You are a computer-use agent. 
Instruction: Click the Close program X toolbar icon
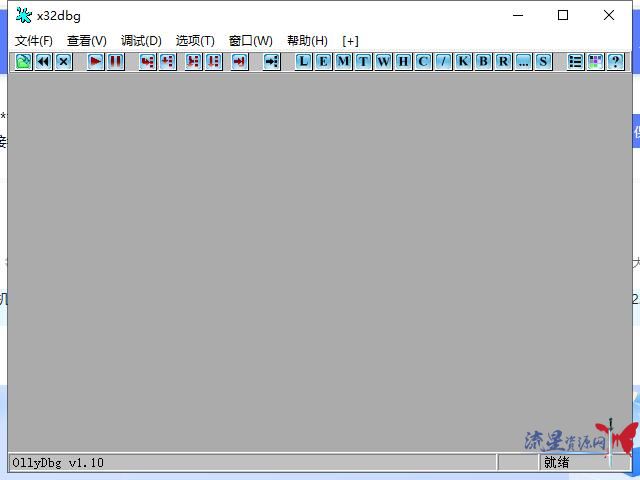pos(64,62)
